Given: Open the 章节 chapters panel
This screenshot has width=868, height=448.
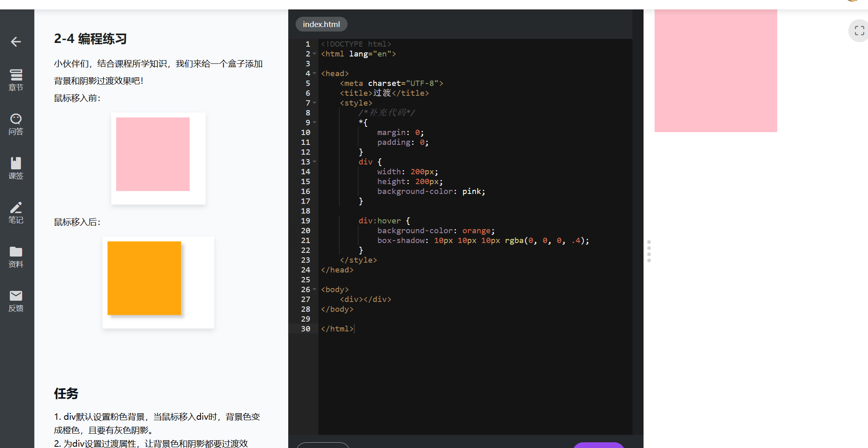Looking at the screenshot, I should 16,80.
